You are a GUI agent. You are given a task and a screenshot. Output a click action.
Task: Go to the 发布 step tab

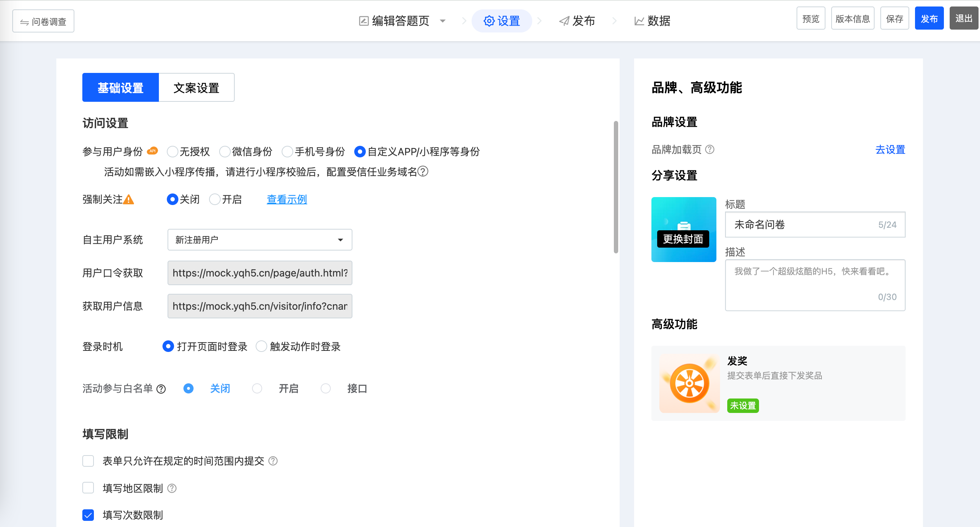(x=577, y=21)
